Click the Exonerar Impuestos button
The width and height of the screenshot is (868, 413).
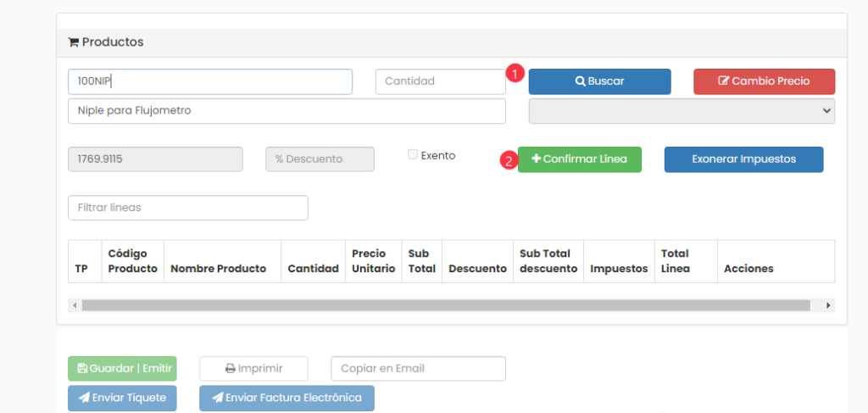[743, 159]
